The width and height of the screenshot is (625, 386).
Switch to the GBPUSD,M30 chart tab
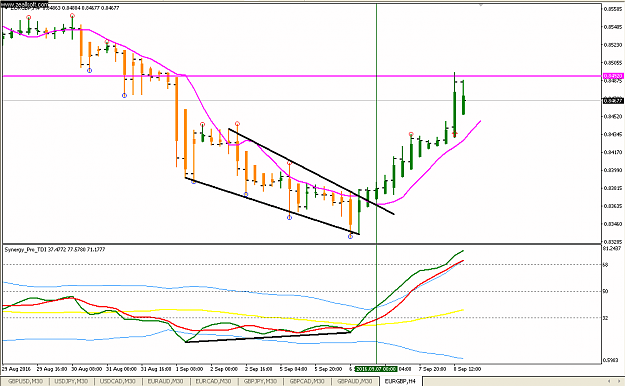tap(25, 381)
